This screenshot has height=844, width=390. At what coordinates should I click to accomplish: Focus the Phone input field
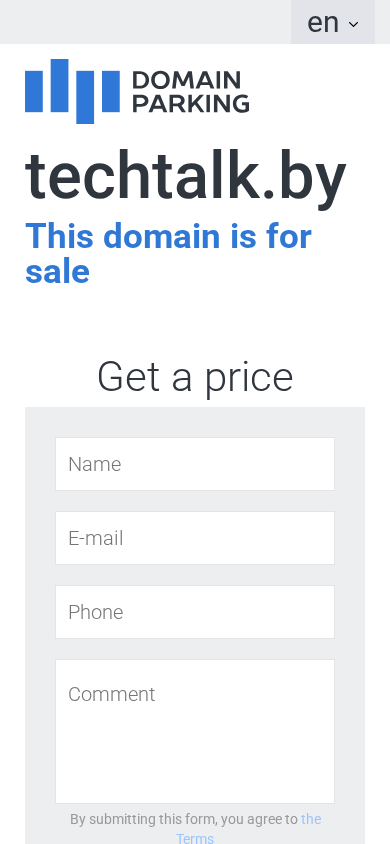tap(195, 612)
